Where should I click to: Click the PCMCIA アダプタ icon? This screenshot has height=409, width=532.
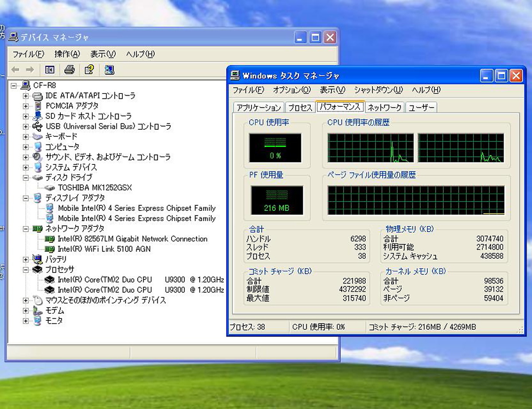tap(38, 106)
